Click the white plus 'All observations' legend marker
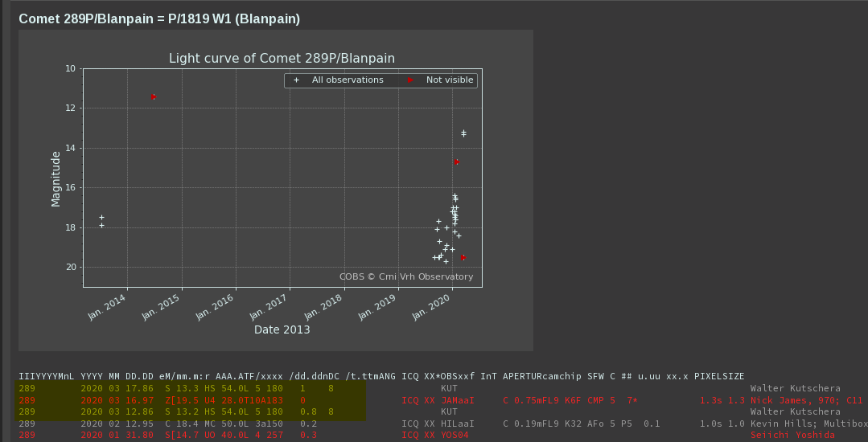The width and height of the screenshot is (868, 442). (x=297, y=80)
